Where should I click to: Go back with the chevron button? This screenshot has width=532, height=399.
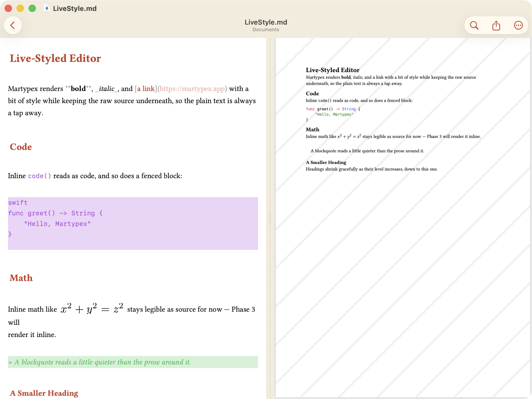(12, 25)
